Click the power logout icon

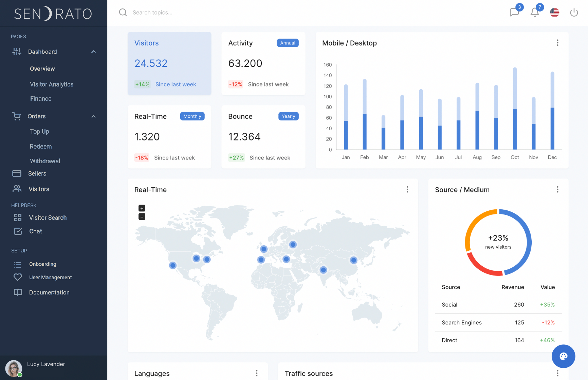[574, 13]
